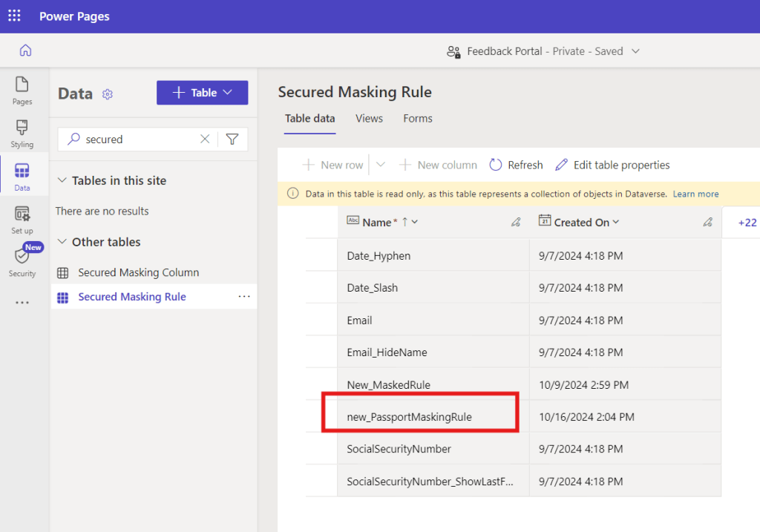The image size is (760, 532).
Task: Switch to the Forms tab
Action: [418, 118]
